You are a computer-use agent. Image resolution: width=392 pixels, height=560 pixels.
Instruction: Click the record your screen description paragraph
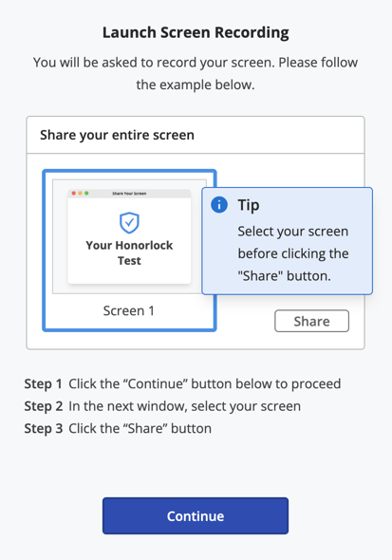coord(196,74)
